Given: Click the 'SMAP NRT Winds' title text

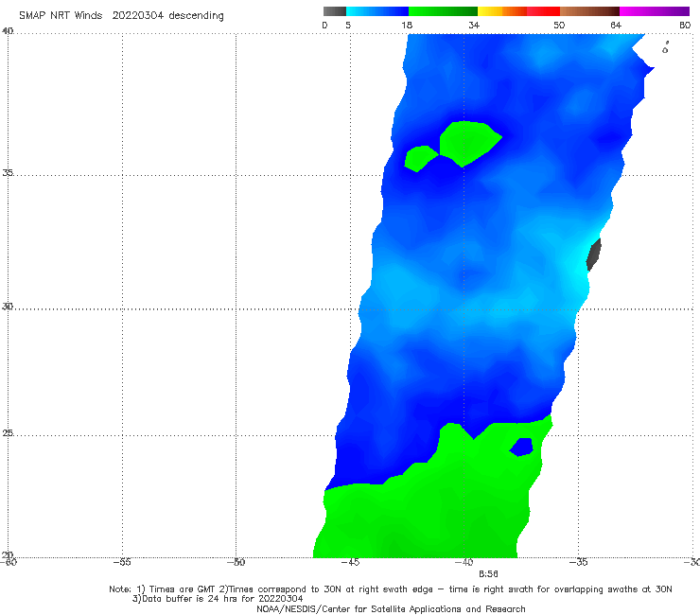Looking at the screenshot, I should click(61, 15).
